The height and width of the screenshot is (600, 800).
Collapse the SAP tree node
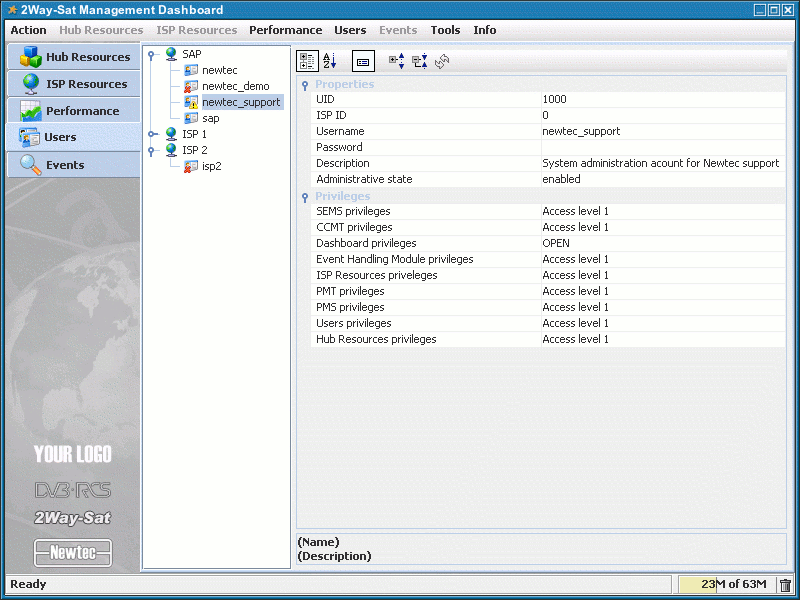151,55
